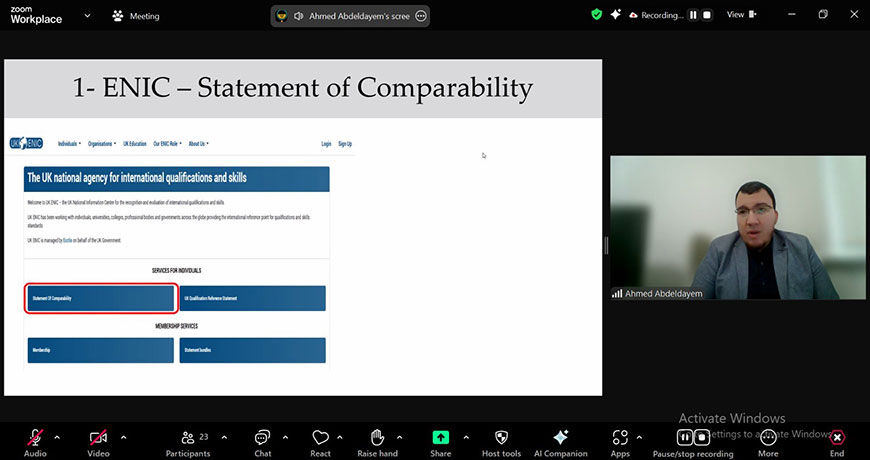The width and height of the screenshot is (870, 460).
Task: Open the More options menu
Action: pos(768,443)
